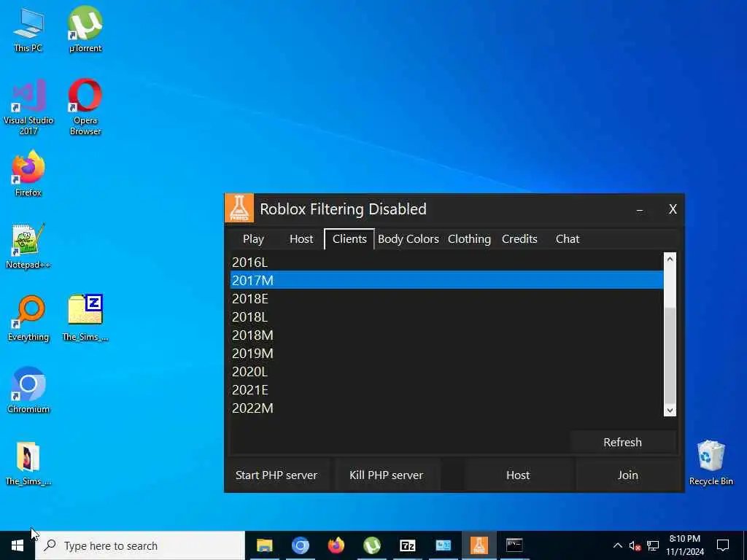Select the Opera Browser desktop shortcut
Image resolution: width=747 pixels, height=560 pixels.
tap(85, 107)
